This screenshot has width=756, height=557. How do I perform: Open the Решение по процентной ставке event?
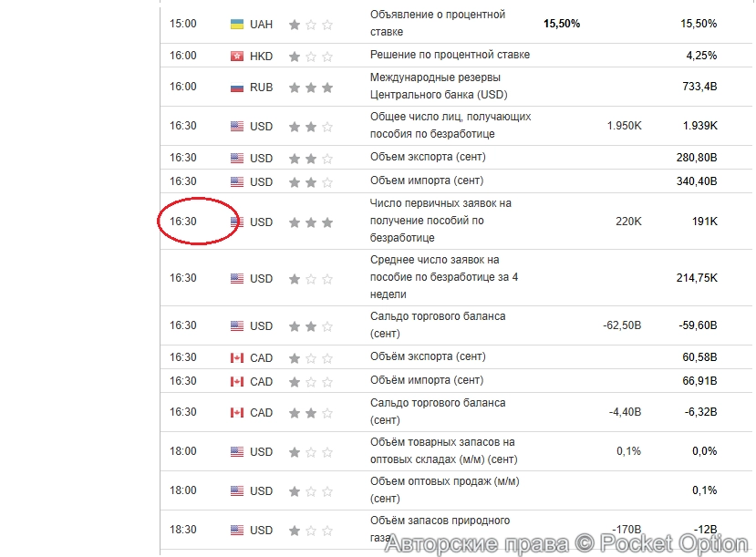(x=450, y=55)
